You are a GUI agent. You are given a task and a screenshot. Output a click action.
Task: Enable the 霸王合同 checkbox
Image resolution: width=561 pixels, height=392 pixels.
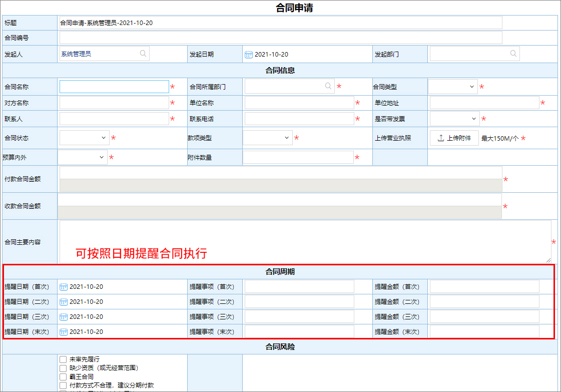click(x=63, y=376)
